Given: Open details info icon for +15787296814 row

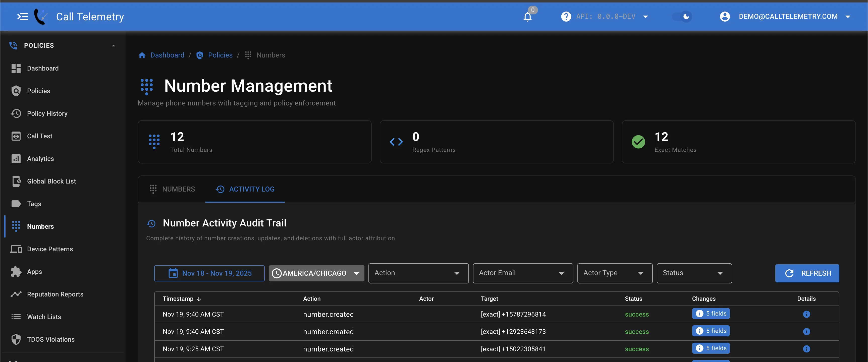Looking at the screenshot, I should coord(806,314).
